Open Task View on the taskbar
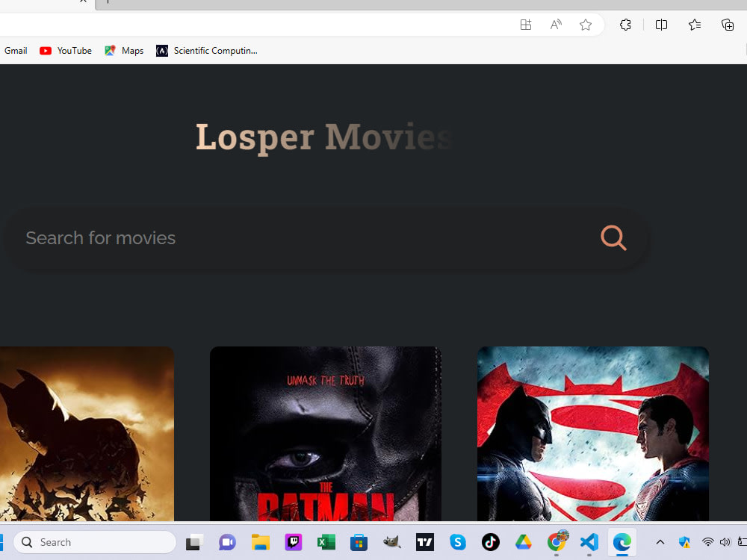Image resolution: width=747 pixels, height=560 pixels. [x=194, y=542]
